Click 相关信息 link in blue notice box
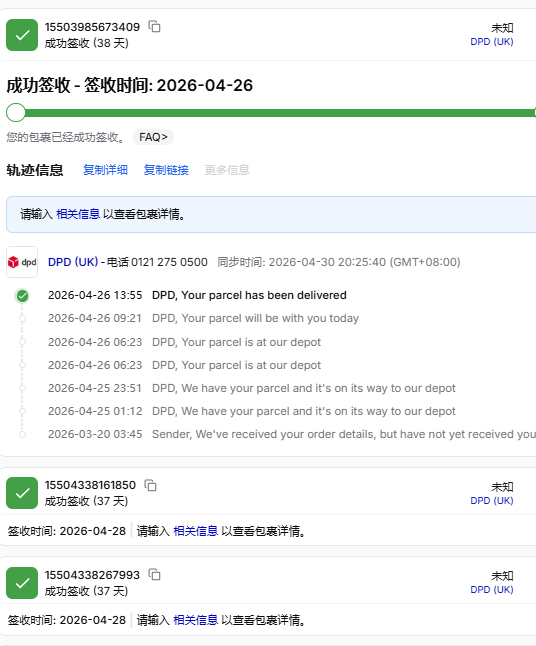Viewport: 536px width, 646px height. (x=78, y=214)
